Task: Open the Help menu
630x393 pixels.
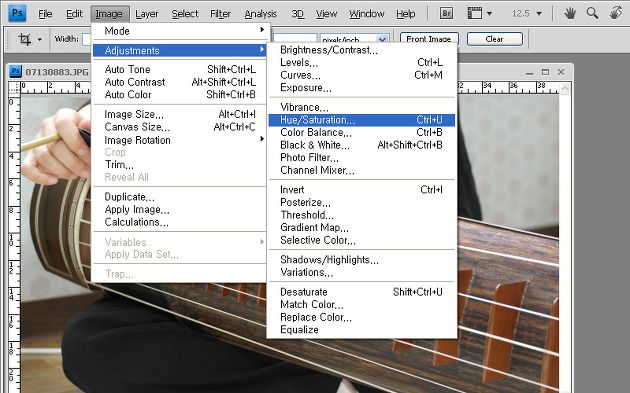Action: pos(405,14)
